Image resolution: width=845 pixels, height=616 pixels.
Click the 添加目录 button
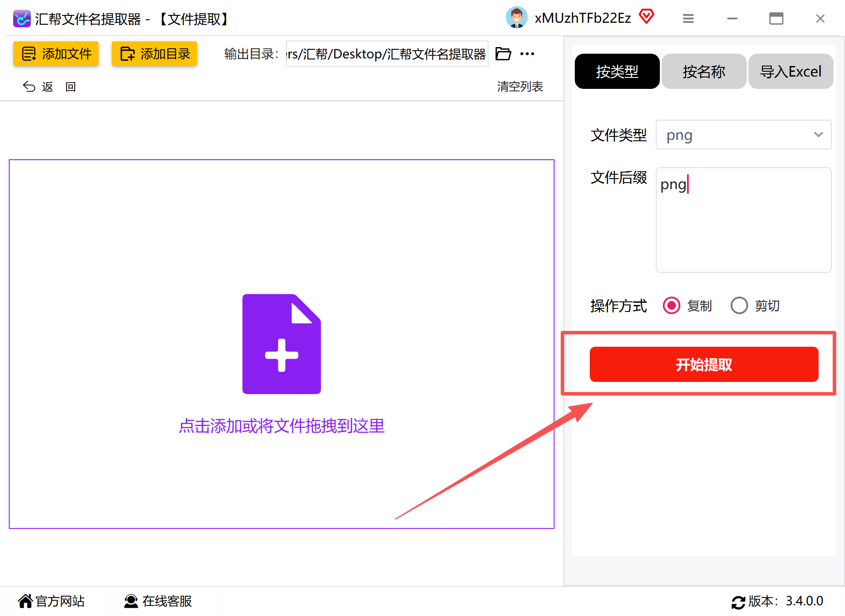(154, 54)
